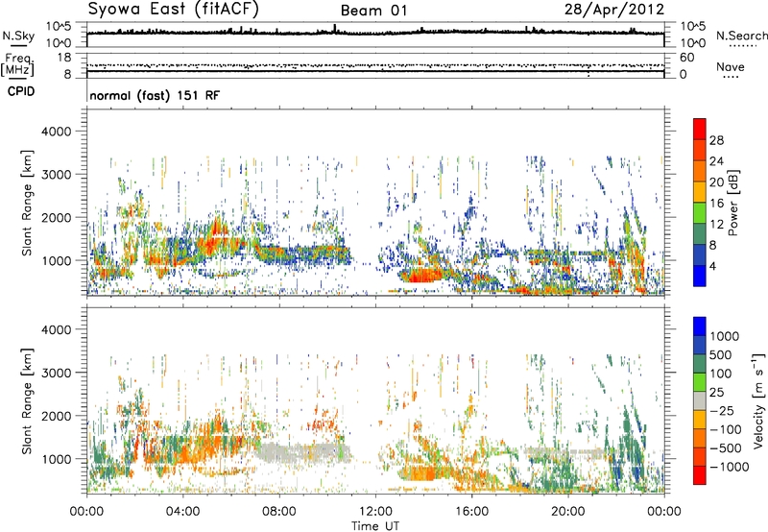Click the '08:00' time axis tick label

pos(278,512)
